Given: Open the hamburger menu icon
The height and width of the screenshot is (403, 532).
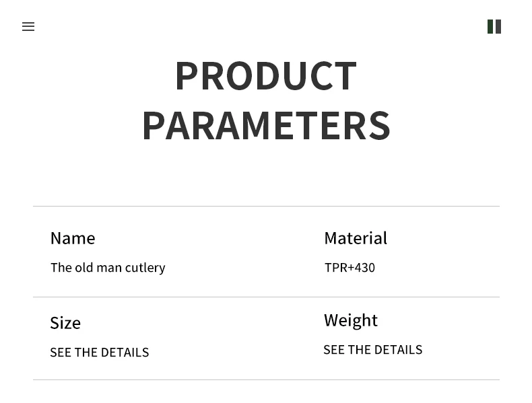Looking at the screenshot, I should tap(28, 27).
